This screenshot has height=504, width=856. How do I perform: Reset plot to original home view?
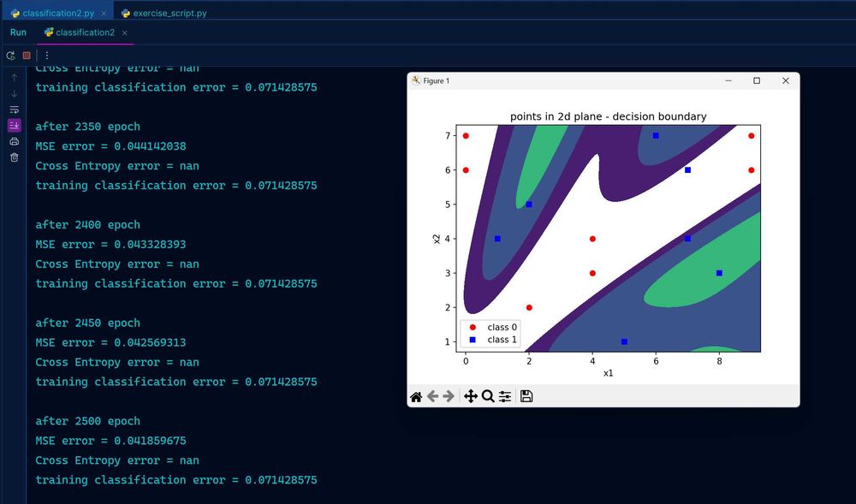point(416,396)
